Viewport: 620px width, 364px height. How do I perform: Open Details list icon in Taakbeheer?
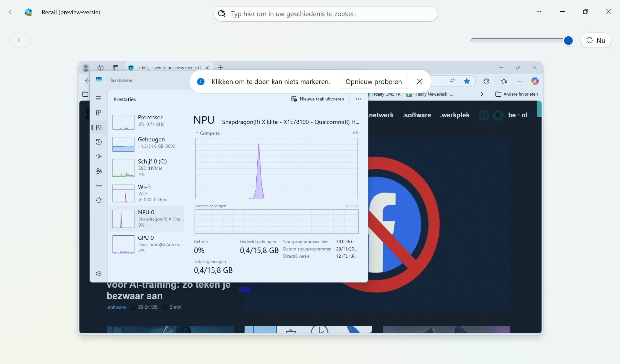(x=99, y=186)
